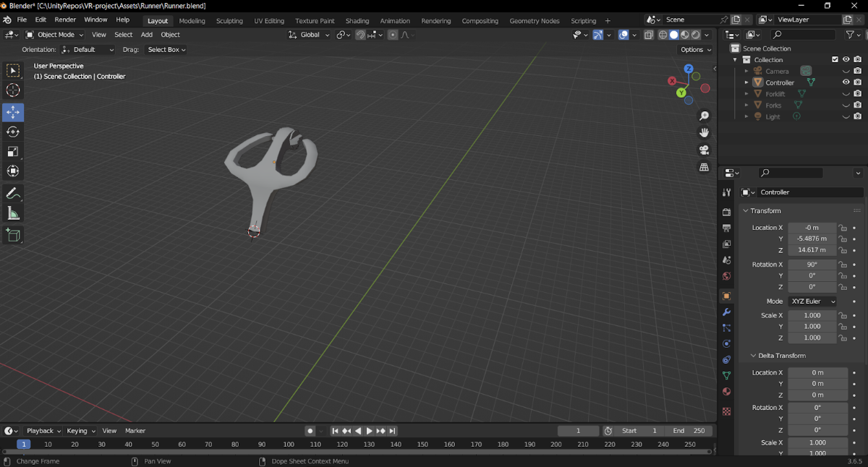Select the Scale tool
The height and width of the screenshot is (467, 868).
pyautogui.click(x=13, y=151)
